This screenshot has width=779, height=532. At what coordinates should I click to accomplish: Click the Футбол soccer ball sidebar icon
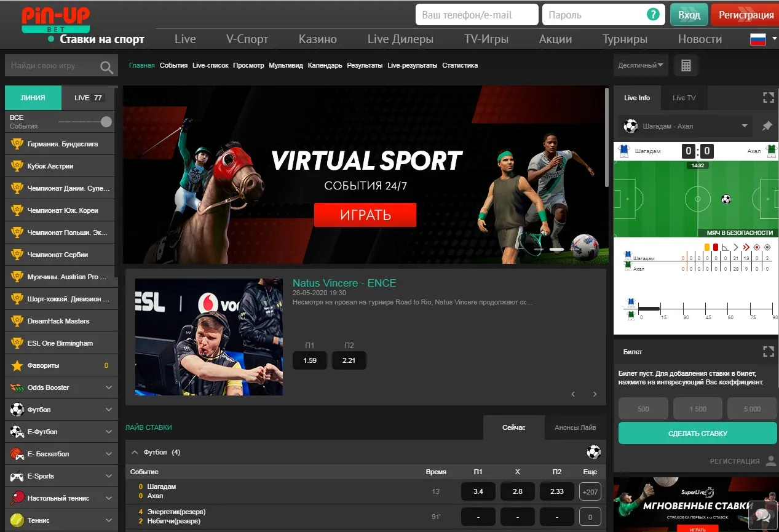(17, 410)
